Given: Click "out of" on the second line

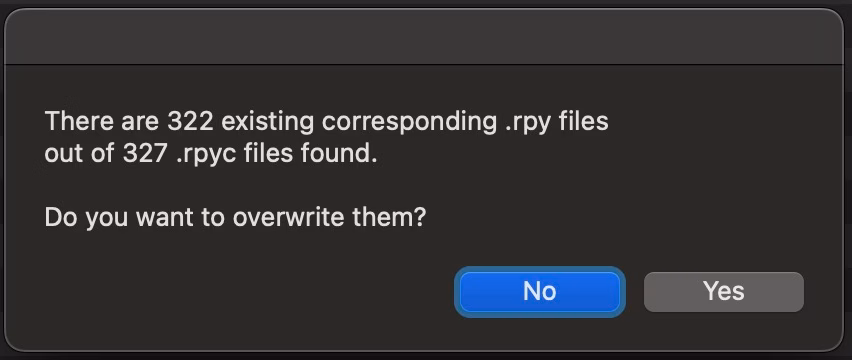Looking at the screenshot, I should (79, 154).
